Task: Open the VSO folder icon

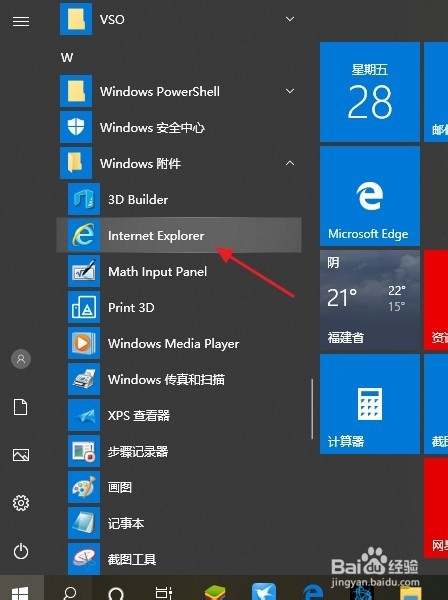Action: pyautogui.click(x=76, y=19)
